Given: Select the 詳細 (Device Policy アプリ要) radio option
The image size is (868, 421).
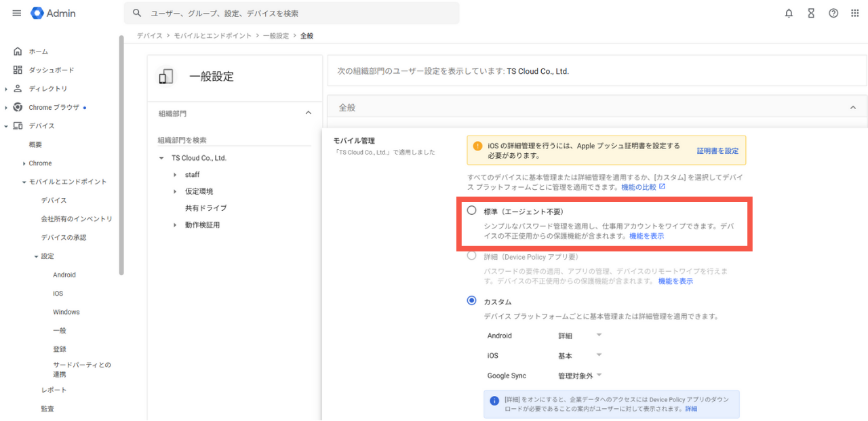Looking at the screenshot, I should [x=472, y=256].
